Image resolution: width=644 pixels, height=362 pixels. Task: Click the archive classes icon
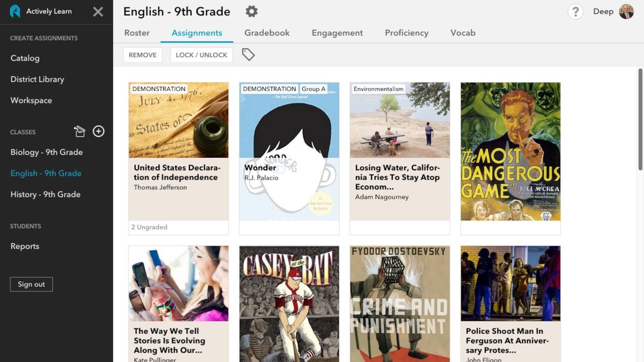[x=79, y=131]
